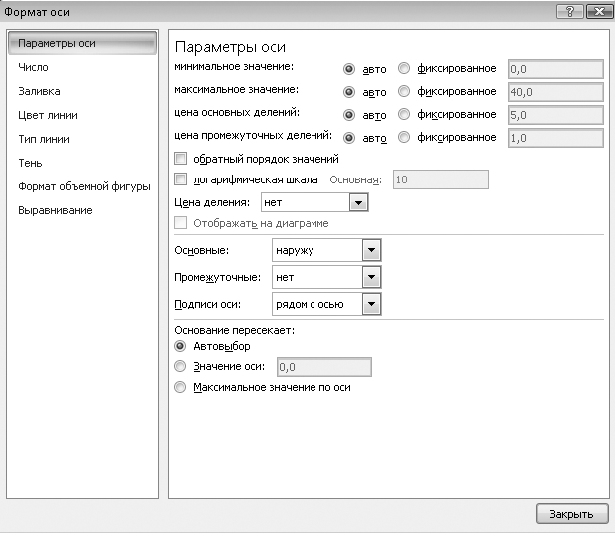Expand the Подписи оси dropdown
This screenshot has height=533, width=615.
pos(371,304)
